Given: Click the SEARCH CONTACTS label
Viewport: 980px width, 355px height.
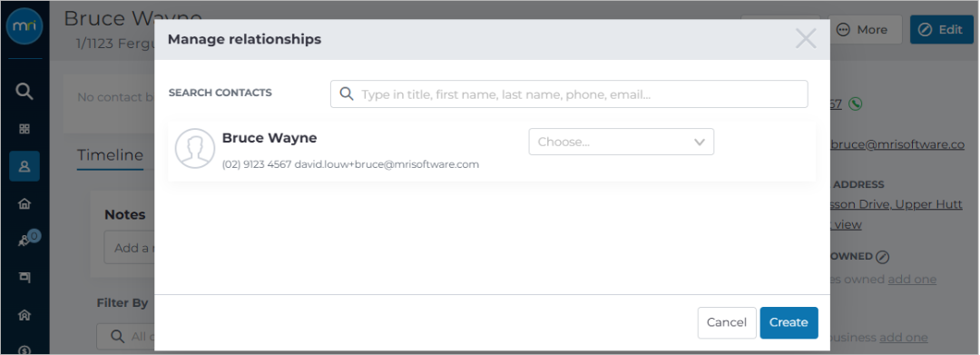Looking at the screenshot, I should [x=220, y=93].
